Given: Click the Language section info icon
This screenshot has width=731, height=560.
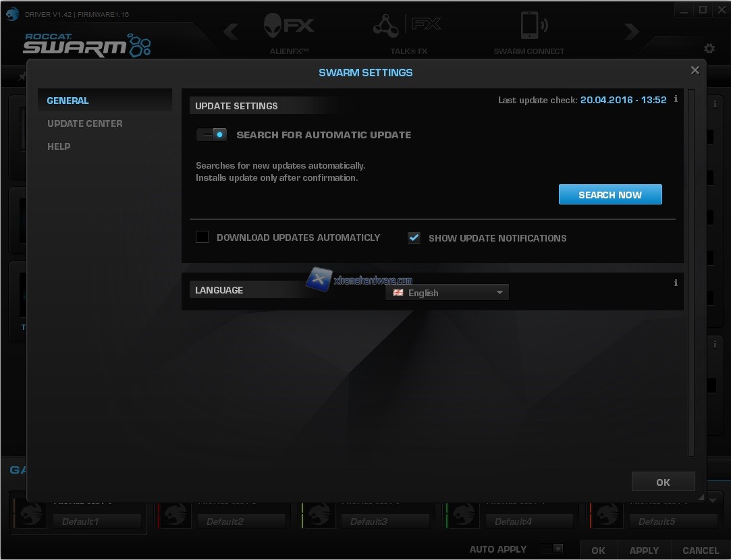Looking at the screenshot, I should tap(676, 283).
